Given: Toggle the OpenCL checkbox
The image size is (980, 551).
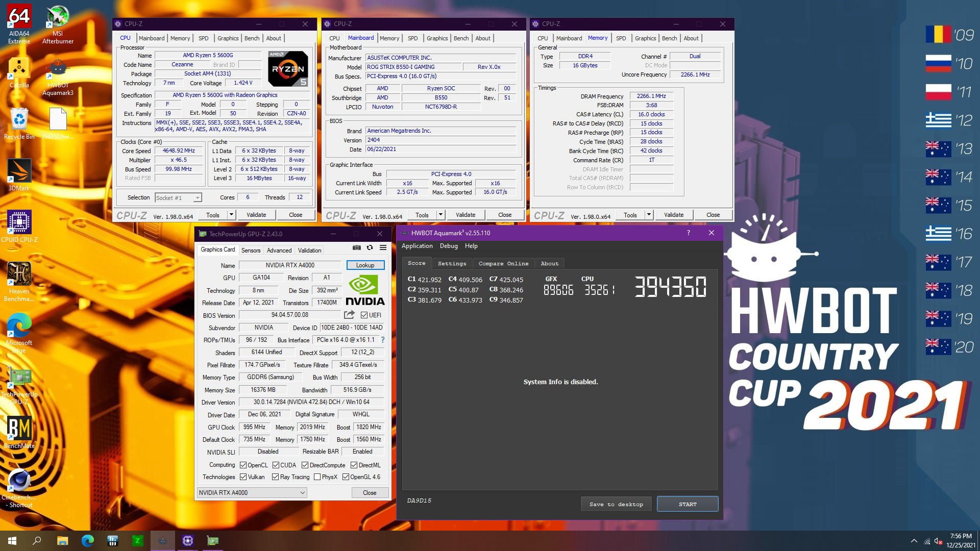Looking at the screenshot, I should tap(243, 465).
